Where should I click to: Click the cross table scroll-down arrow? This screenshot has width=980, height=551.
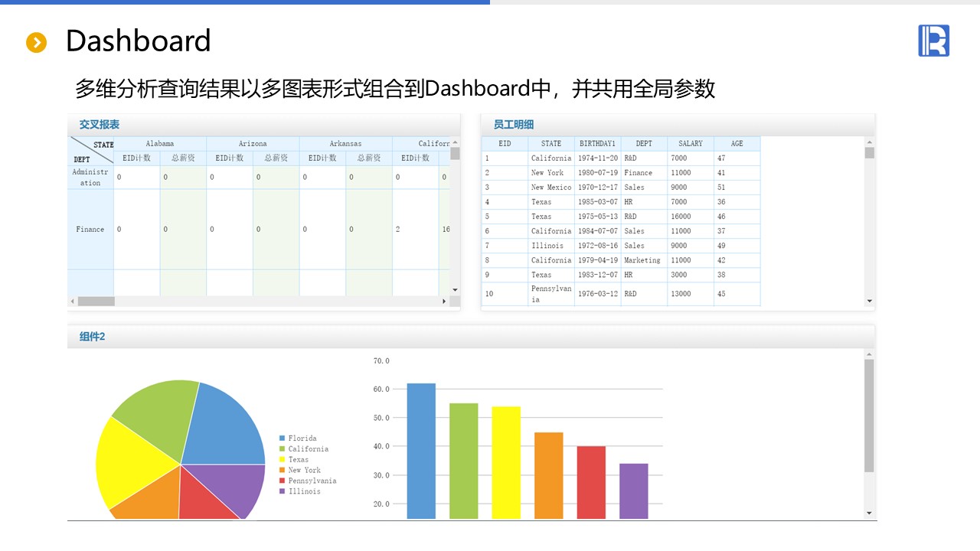point(455,290)
